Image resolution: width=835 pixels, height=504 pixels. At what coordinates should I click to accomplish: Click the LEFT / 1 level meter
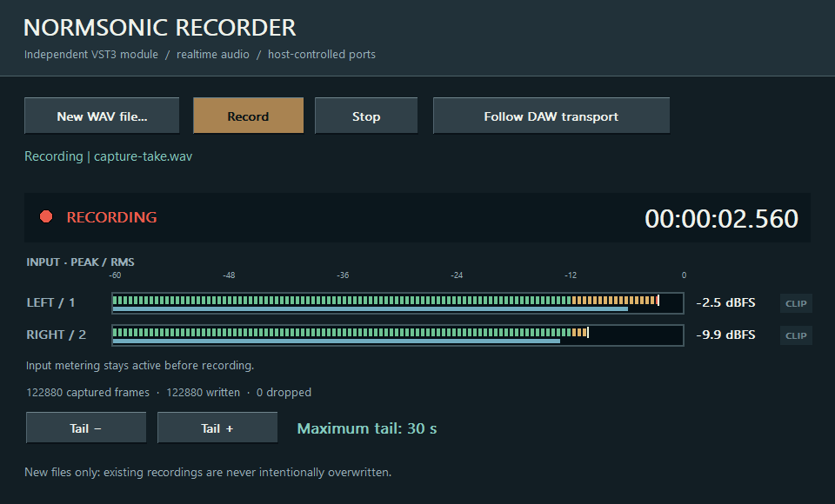pos(397,302)
